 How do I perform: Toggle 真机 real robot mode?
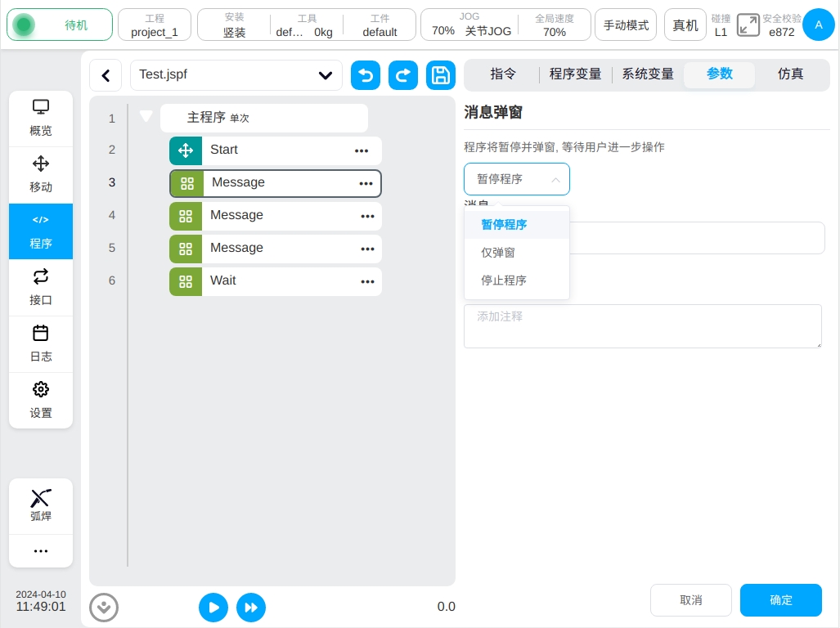click(x=685, y=25)
